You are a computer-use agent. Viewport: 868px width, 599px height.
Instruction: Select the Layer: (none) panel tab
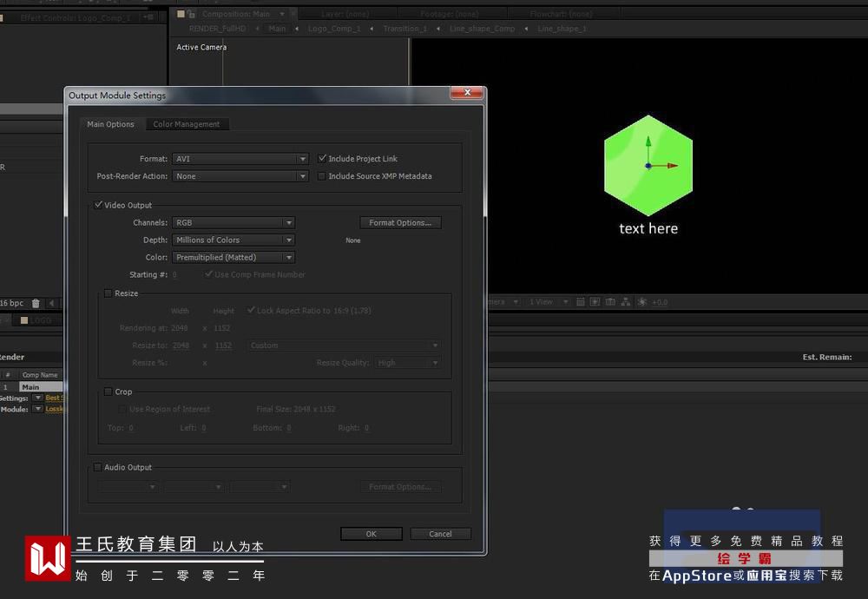(x=345, y=14)
